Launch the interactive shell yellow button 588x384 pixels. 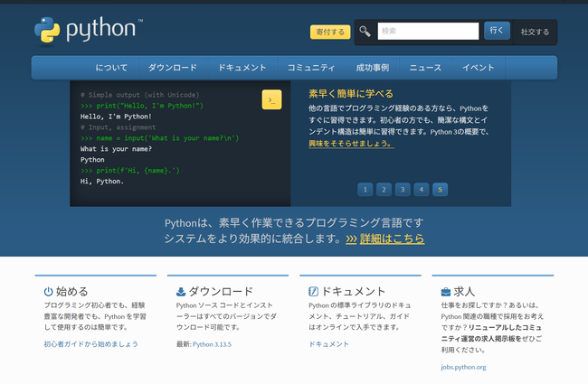coord(271,99)
